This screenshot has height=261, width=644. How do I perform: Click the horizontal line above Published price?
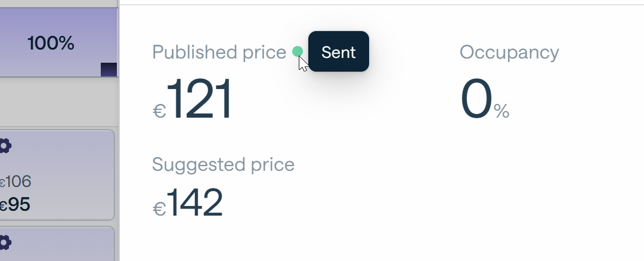coord(382,5)
